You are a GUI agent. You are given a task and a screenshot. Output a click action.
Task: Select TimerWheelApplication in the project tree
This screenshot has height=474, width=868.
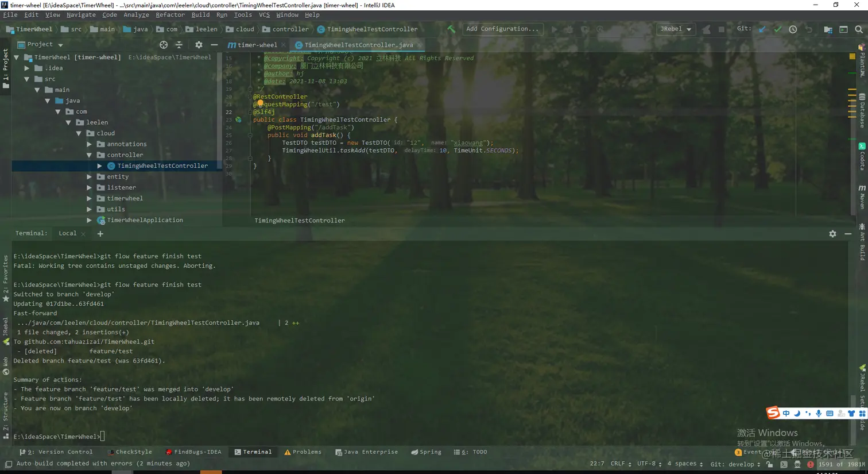point(145,221)
